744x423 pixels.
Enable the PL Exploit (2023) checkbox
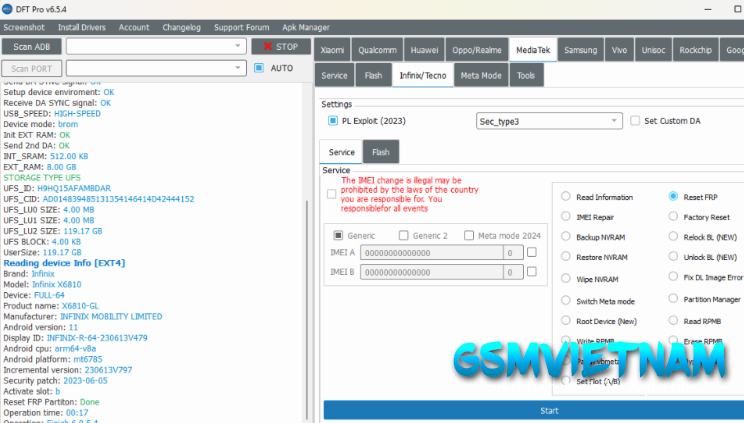334,121
